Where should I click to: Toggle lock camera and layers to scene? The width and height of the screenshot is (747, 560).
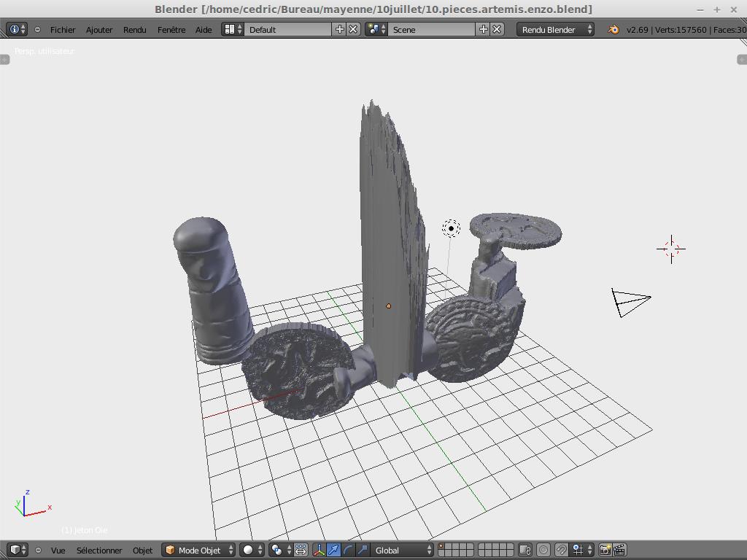coord(525,550)
